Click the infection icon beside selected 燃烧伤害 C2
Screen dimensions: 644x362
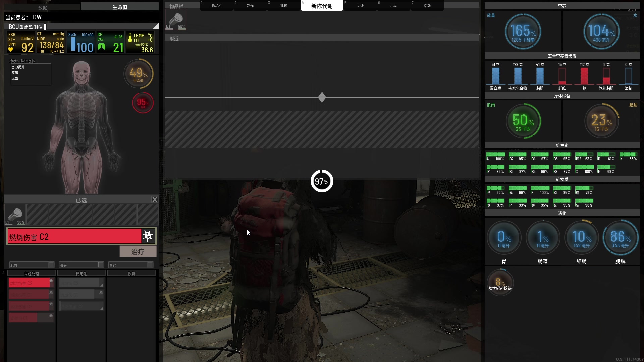148,236
